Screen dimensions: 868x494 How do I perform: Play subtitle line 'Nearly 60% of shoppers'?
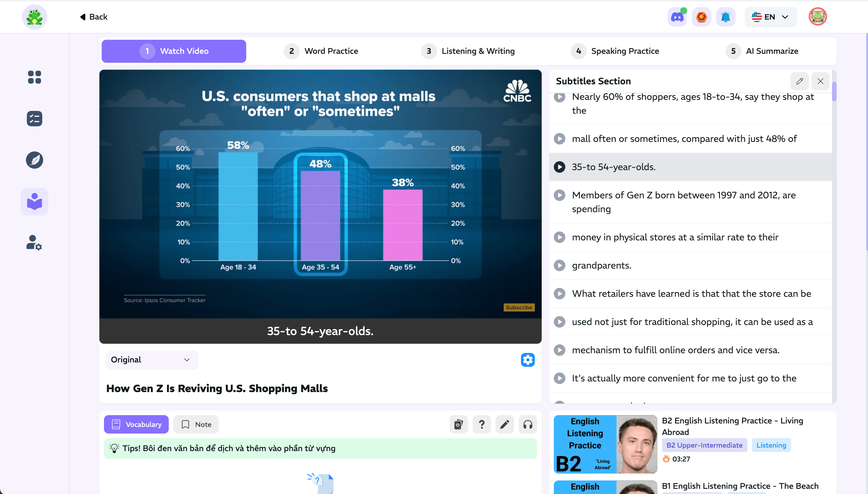pyautogui.click(x=560, y=97)
